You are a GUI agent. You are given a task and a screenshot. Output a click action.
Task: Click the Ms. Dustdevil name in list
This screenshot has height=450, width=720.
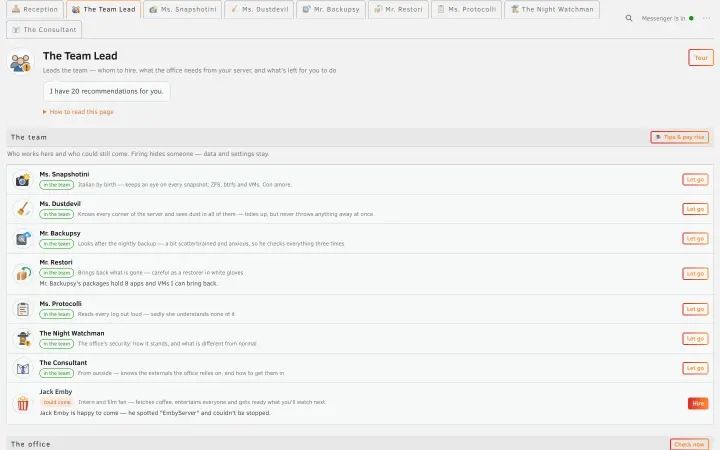[x=60, y=203]
